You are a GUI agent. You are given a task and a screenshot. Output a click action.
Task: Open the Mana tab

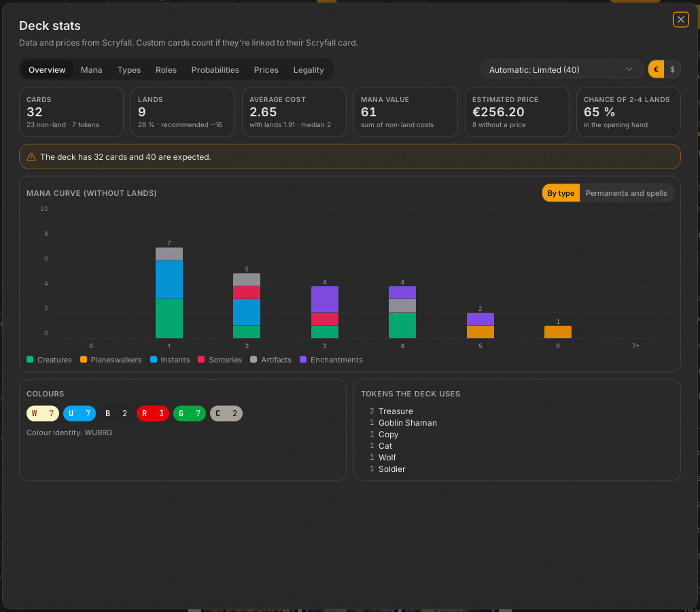pyautogui.click(x=92, y=69)
